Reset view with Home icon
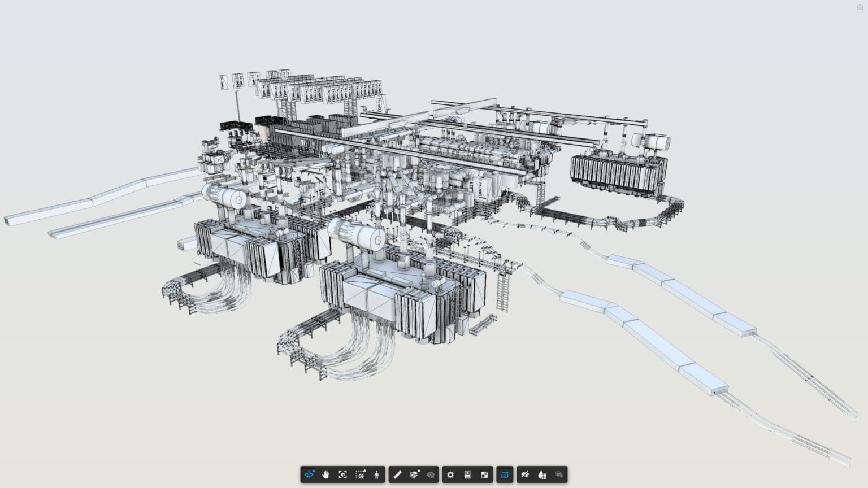Image resolution: width=868 pixels, height=488 pixels. 860,7
